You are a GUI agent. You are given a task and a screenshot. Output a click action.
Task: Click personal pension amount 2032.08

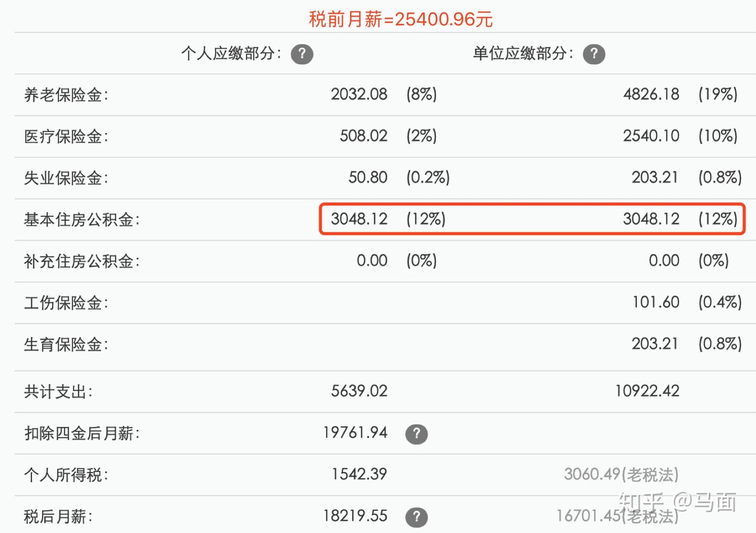(x=359, y=95)
